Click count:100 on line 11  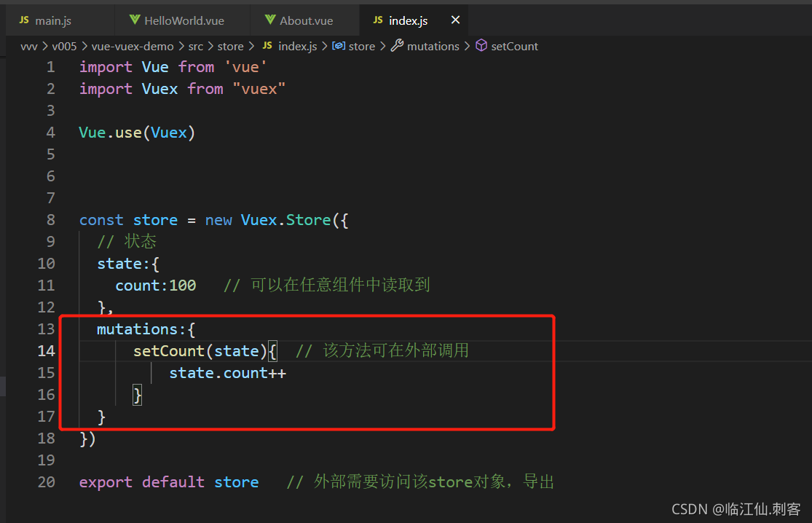[155, 286]
